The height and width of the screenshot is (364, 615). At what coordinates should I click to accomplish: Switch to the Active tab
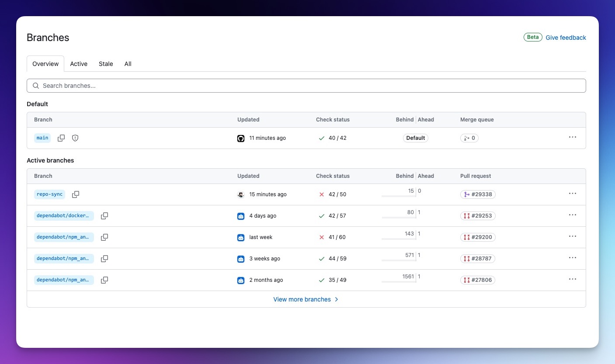click(79, 64)
